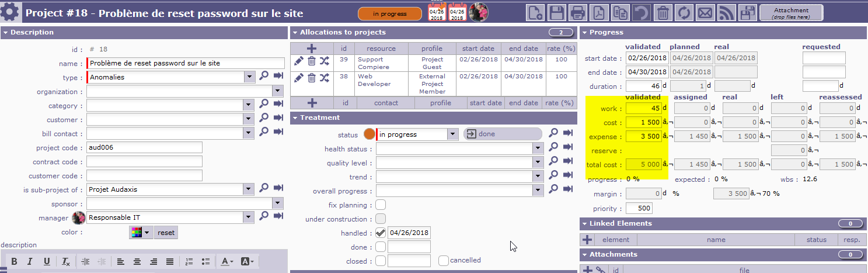Screen dimensions: 868x273
Task: Print the project using the printer icon
Action: pyautogui.click(x=578, y=12)
